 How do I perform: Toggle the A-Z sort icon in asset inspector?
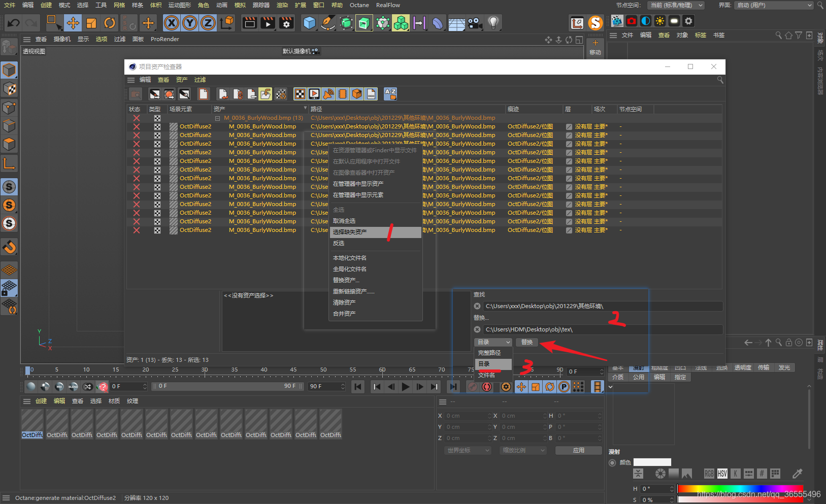click(x=390, y=94)
